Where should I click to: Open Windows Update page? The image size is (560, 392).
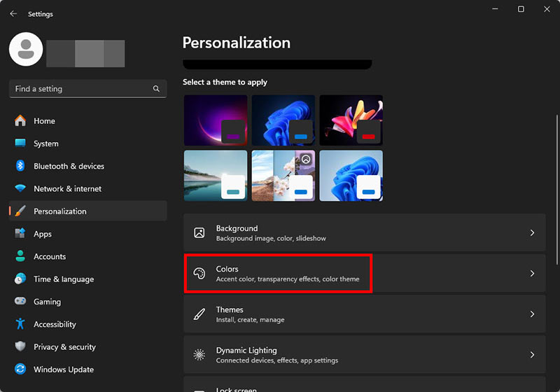[x=88, y=369]
